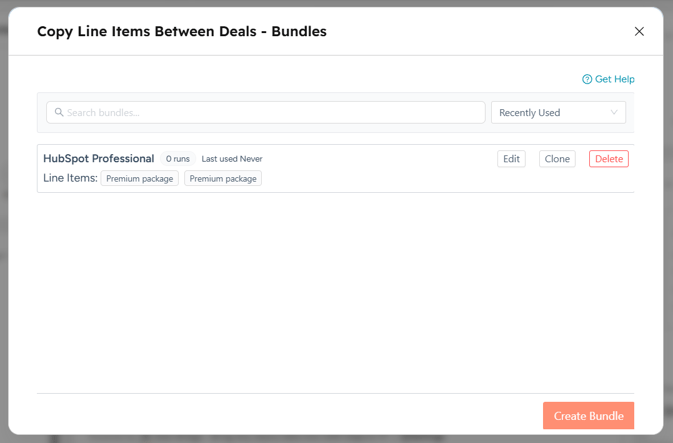Viewport: 673px width, 443px height.
Task: Open the Get Help link
Action: coord(608,79)
